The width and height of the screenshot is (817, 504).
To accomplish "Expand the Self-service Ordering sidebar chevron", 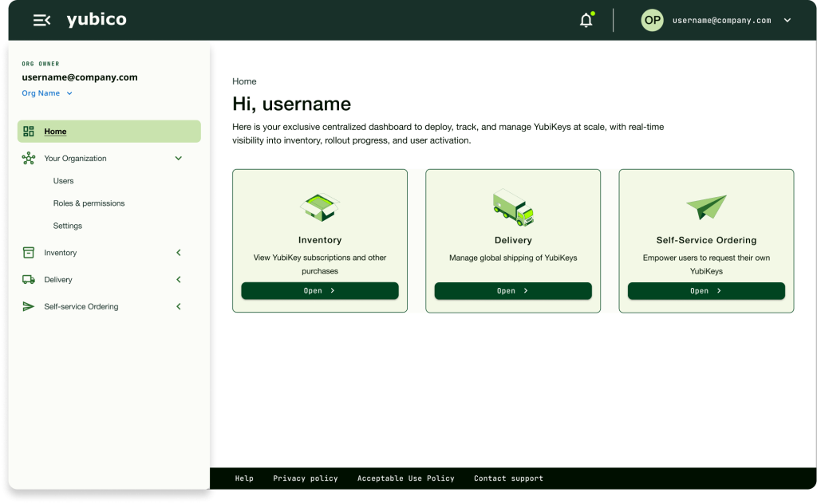I will point(179,307).
